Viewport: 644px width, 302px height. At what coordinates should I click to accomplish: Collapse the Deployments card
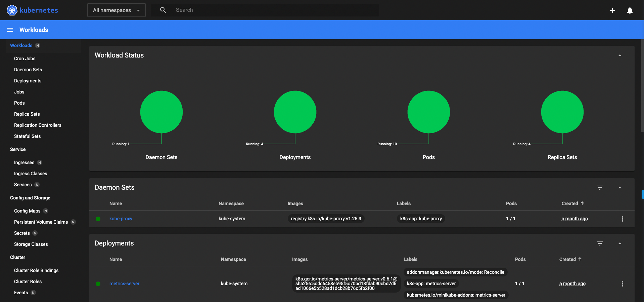point(620,243)
